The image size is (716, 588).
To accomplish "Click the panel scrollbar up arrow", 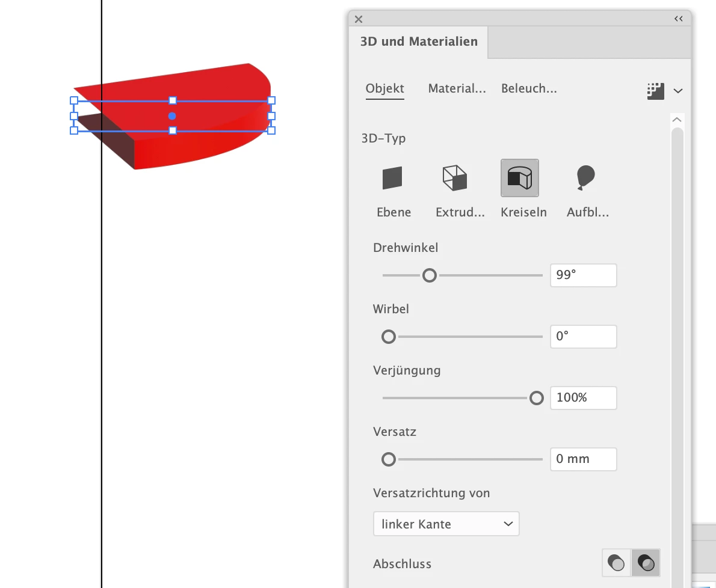I will tap(677, 120).
